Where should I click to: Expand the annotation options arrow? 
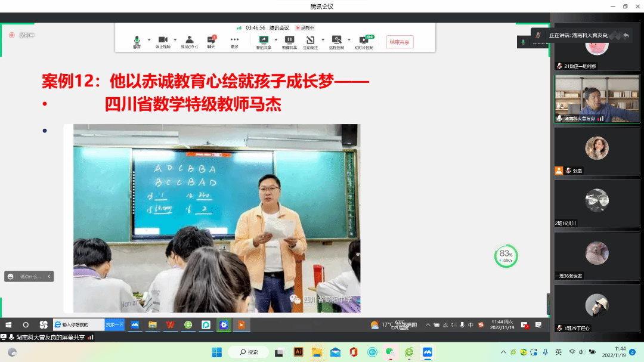tap(323, 40)
